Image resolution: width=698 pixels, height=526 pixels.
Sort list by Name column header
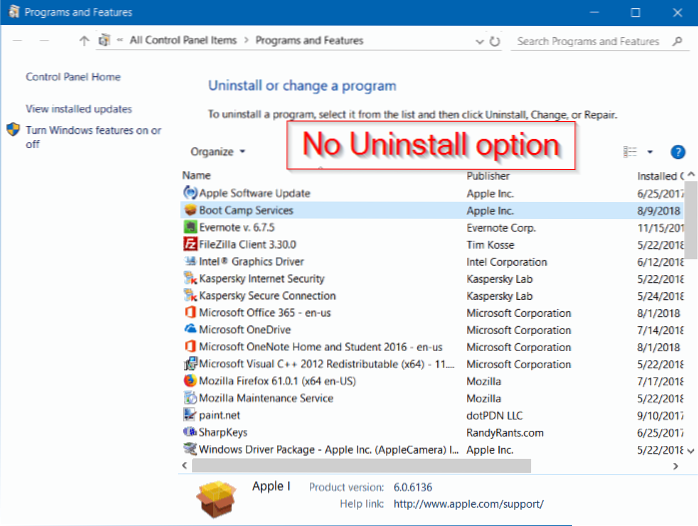198,175
